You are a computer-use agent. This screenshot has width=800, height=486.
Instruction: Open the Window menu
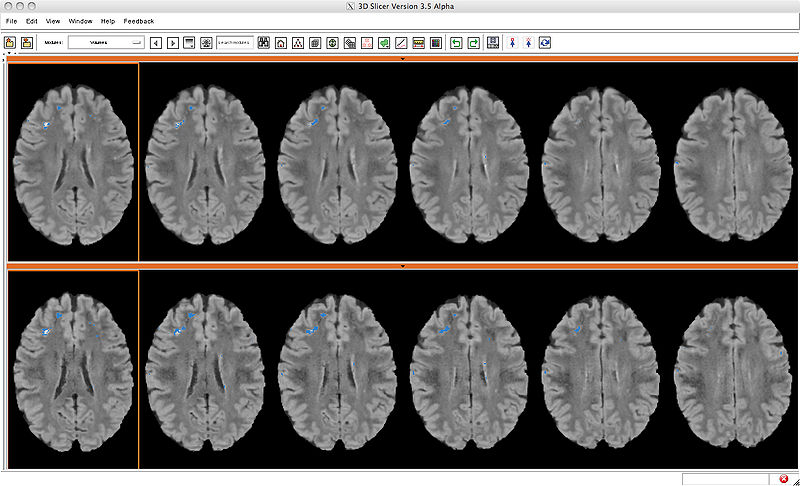(81, 20)
